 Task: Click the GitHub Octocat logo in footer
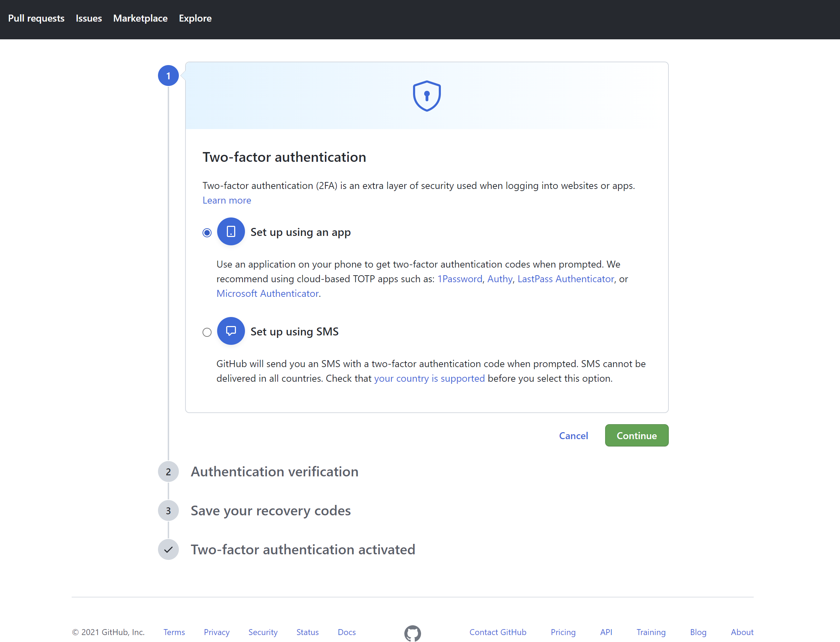tap(412, 633)
